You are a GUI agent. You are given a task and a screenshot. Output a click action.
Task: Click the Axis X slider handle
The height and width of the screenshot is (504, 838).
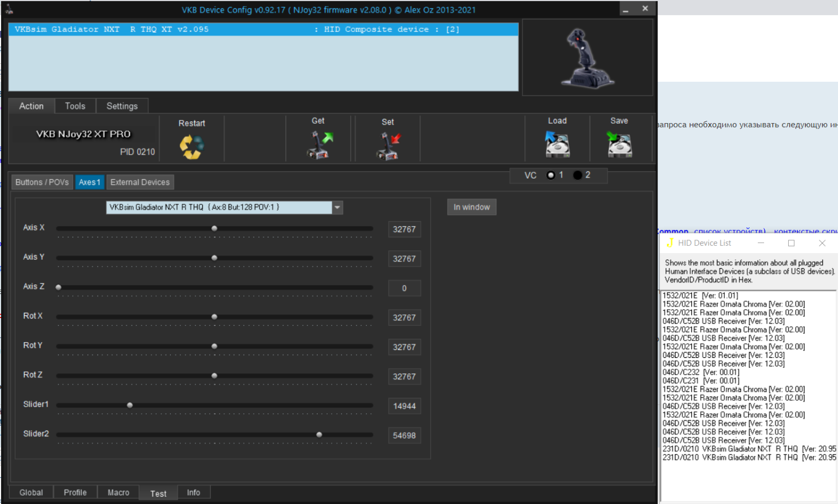215,228
